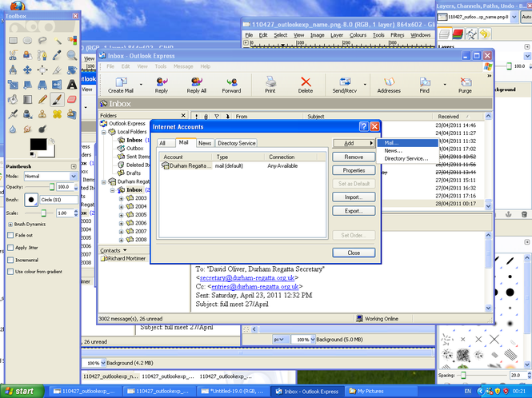Select the Zoom magnifier tool in Toolbox
The height and width of the screenshot is (398, 532).
72,55
